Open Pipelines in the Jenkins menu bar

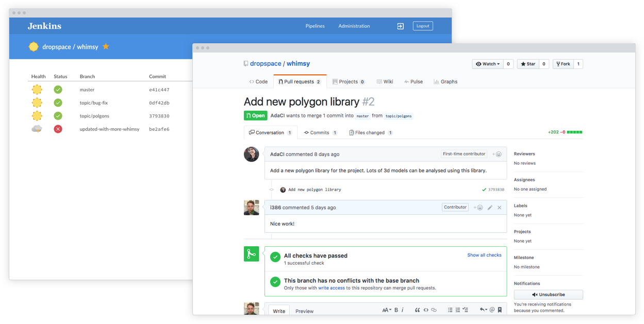coord(315,26)
